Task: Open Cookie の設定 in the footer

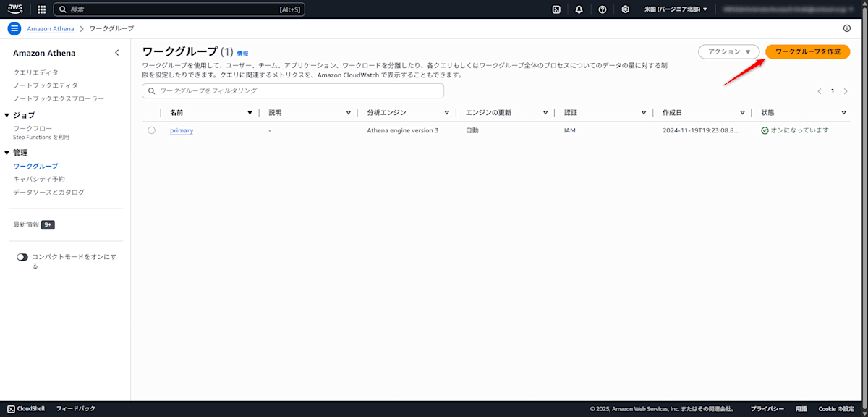Action: click(836, 408)
